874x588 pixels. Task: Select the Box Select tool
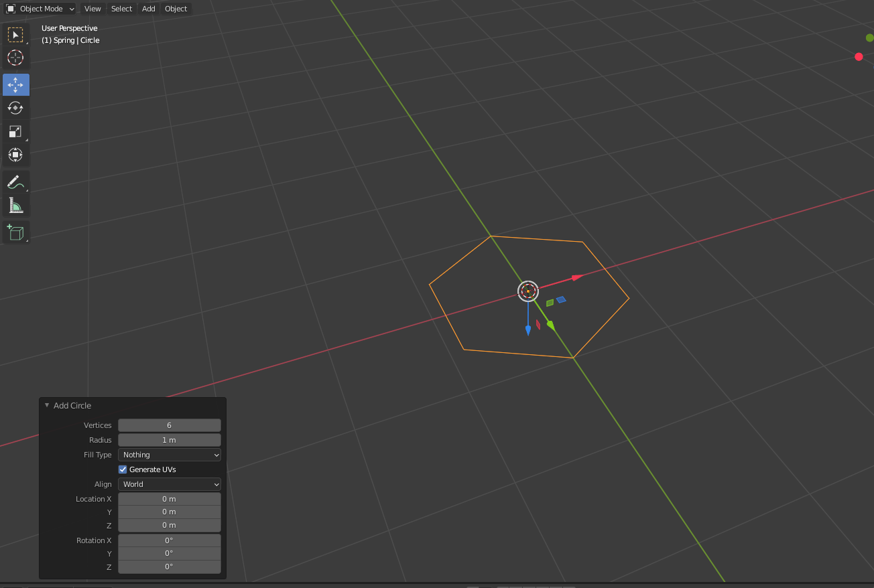pyautogui.click(x=15, y=35)
